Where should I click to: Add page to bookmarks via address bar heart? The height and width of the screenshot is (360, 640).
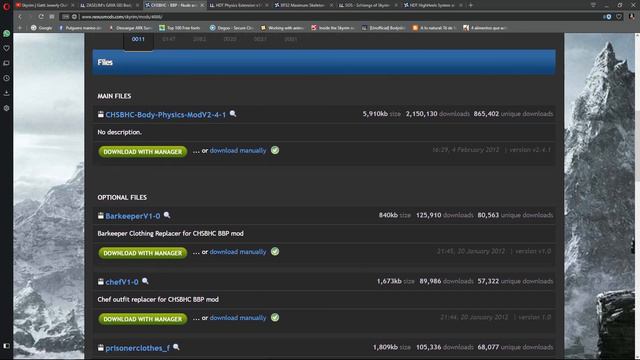point(619,17)
